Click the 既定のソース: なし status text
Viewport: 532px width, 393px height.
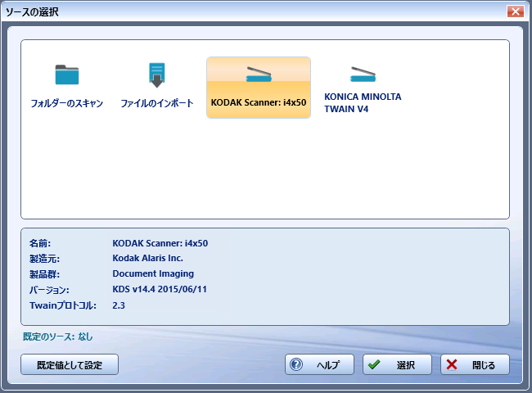pyautogui.click(x=57, y=337)
